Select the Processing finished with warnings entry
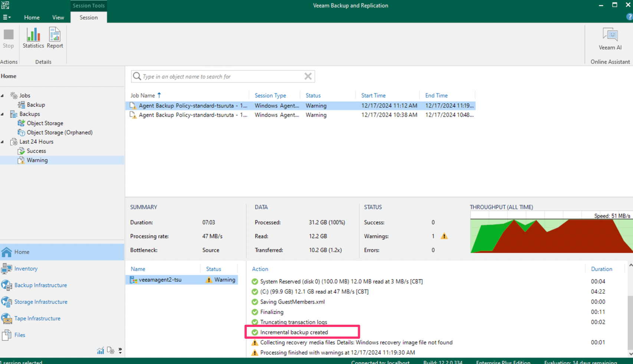This screenshot has height=364, width=633. 337,353
